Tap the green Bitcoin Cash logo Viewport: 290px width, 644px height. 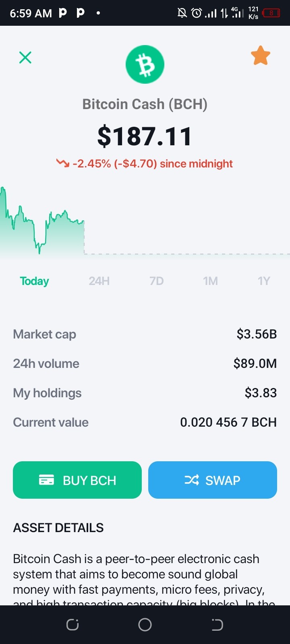click(x=145, y=64)
